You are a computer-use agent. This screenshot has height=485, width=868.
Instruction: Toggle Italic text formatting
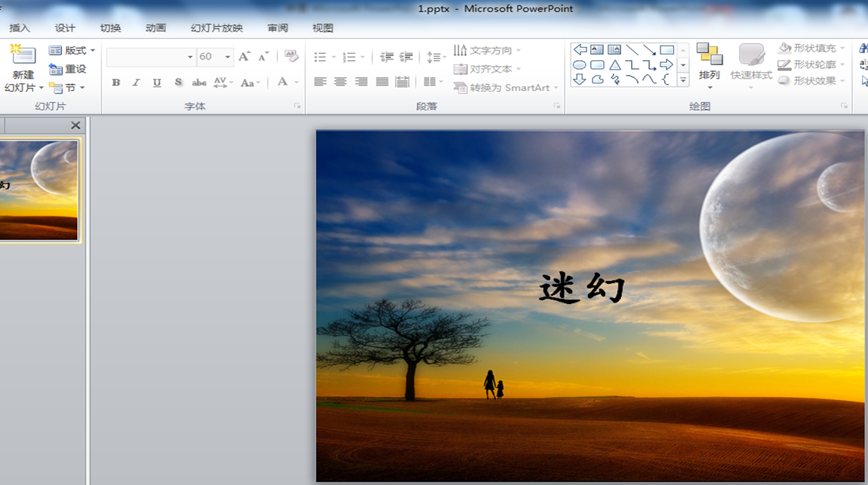[x=136, y=82]
